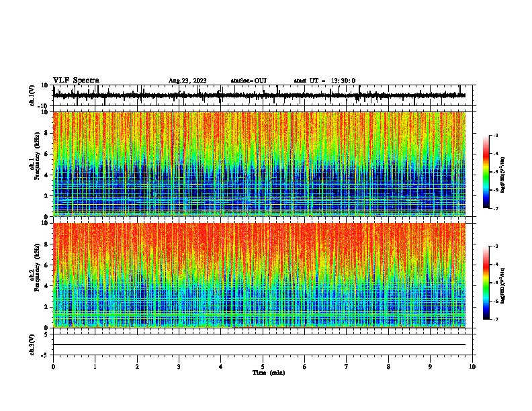The image size is (532, 411).
Task: Click the ch.2 spectrogram color scale bar
Action: coord(486,283)
